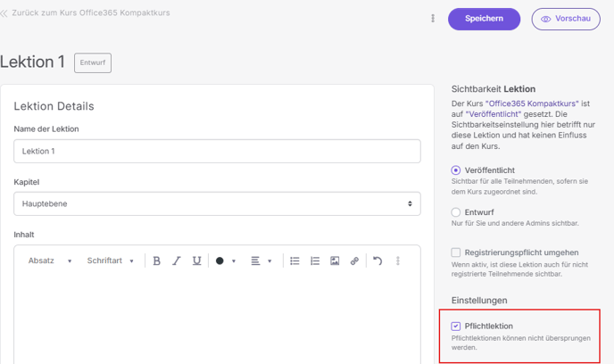614x364 pixels.
Task: Expand the text color dropdown arrow
Action: pos(234,261)
